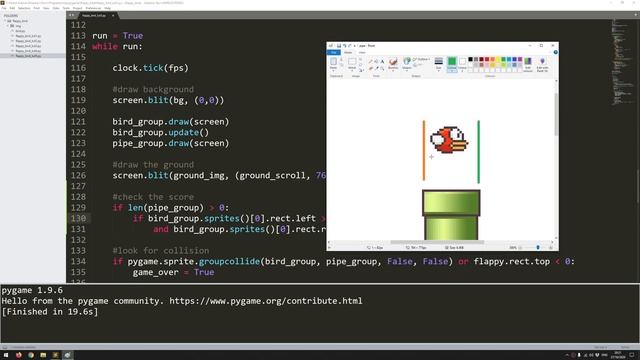The image size is (640, 360).
Task: Collapse the top project folder in Sublime sidebar
Action: [5, 21]
